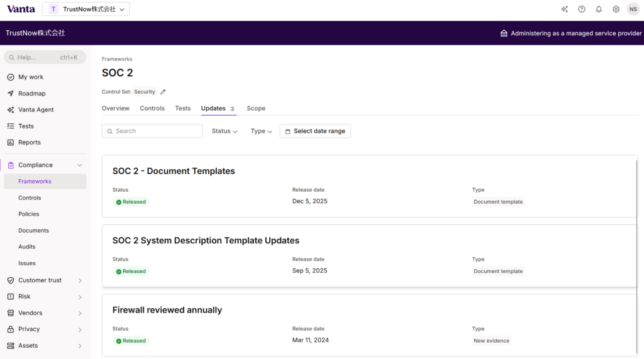The width and height of the screenshot is (644, 359).
Task: Open the notifications bell
Action: [599, 9]
